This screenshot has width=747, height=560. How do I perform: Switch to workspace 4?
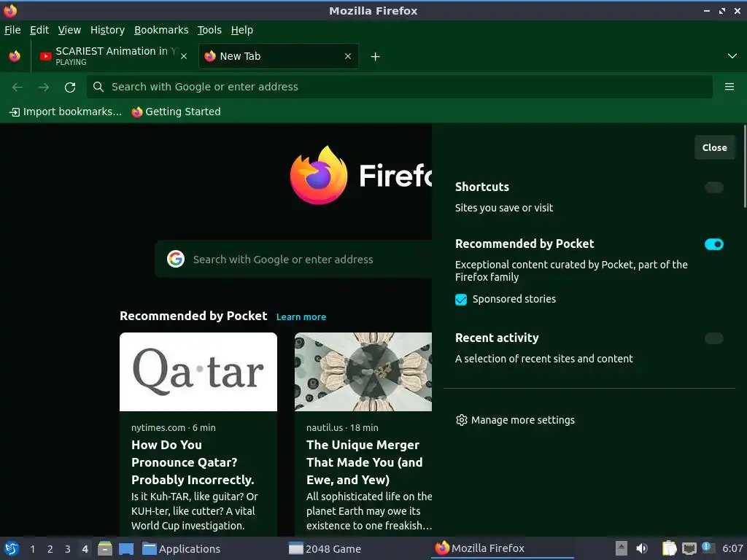(x=85, y=549)
